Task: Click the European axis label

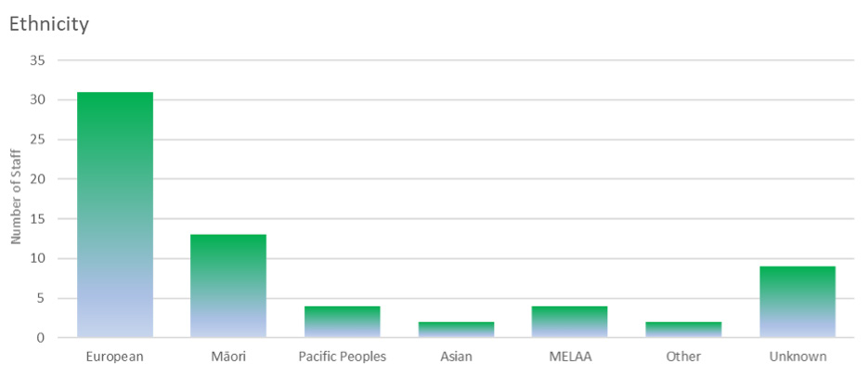Action: [x=114, y=357]
